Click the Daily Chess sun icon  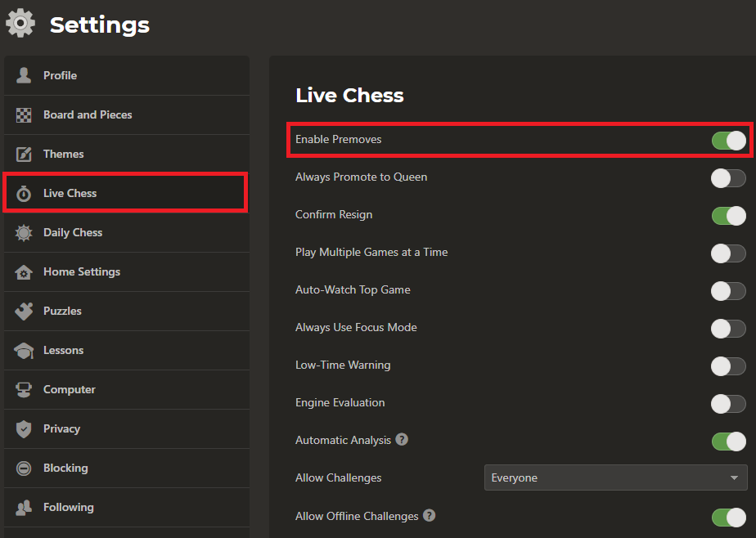coord(24,233)
